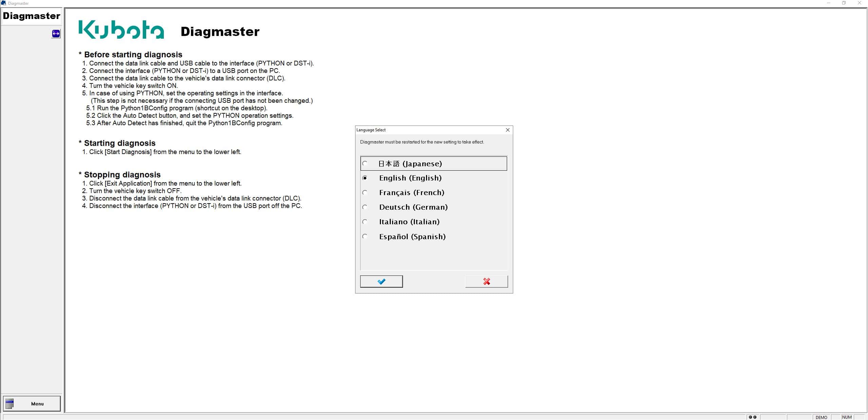868x420 pixels.
Task: Choose the Français (French) radio option
Action: pos(365,193)
